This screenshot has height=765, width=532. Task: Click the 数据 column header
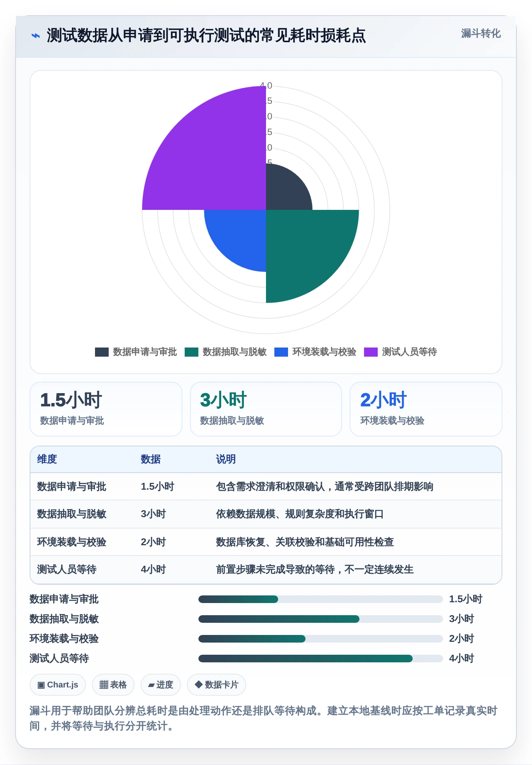(151, 459)
